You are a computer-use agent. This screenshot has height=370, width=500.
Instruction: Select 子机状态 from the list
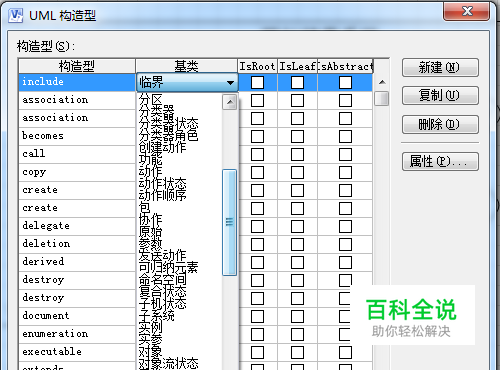point(162,303)
